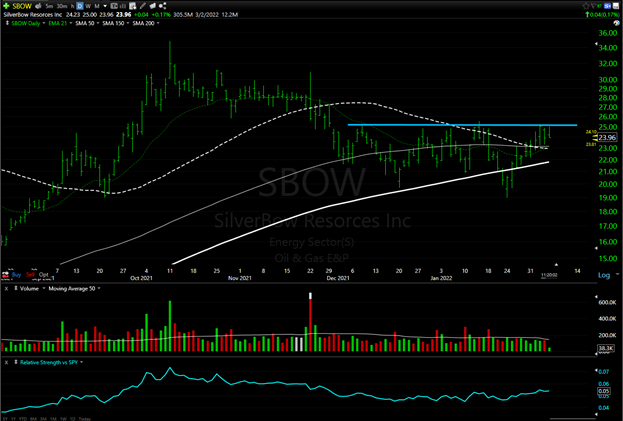Switch to the 5m timeframe
Viewport: 623px width, 421px height.
49,6
